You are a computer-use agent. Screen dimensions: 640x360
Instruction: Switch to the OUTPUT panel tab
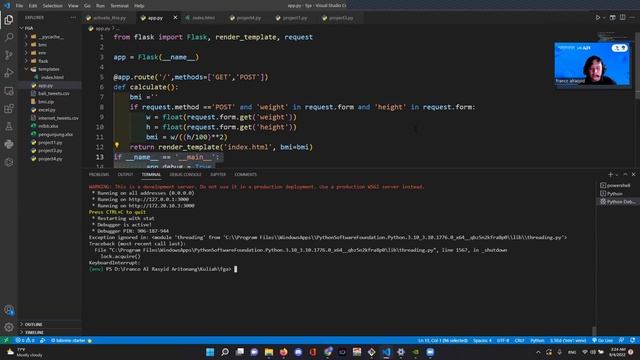tap(125, 174)
